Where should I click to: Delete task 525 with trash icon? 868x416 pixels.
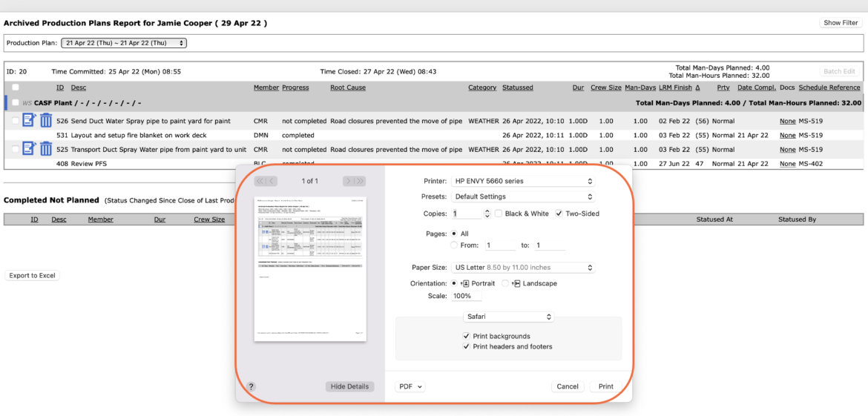point(46,149)
